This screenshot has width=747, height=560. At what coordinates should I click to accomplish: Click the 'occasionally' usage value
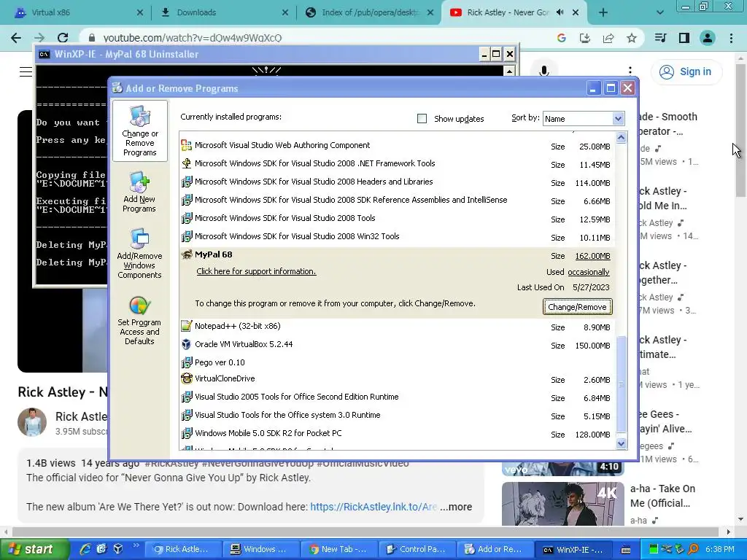pyautogui.click(x=589, y=272)
